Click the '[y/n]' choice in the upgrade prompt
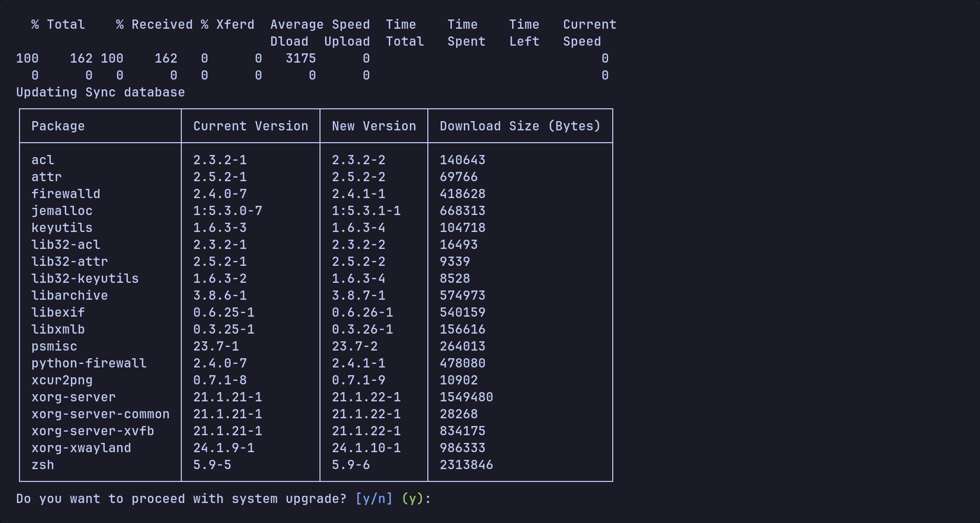The image size is (980, 523). (x=374, y=499)
